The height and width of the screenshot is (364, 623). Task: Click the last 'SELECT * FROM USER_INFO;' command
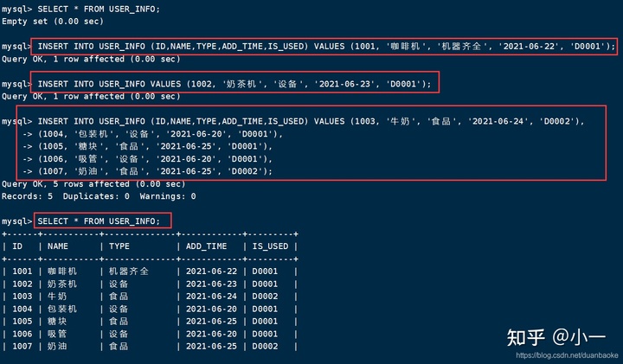click(99, 221)
